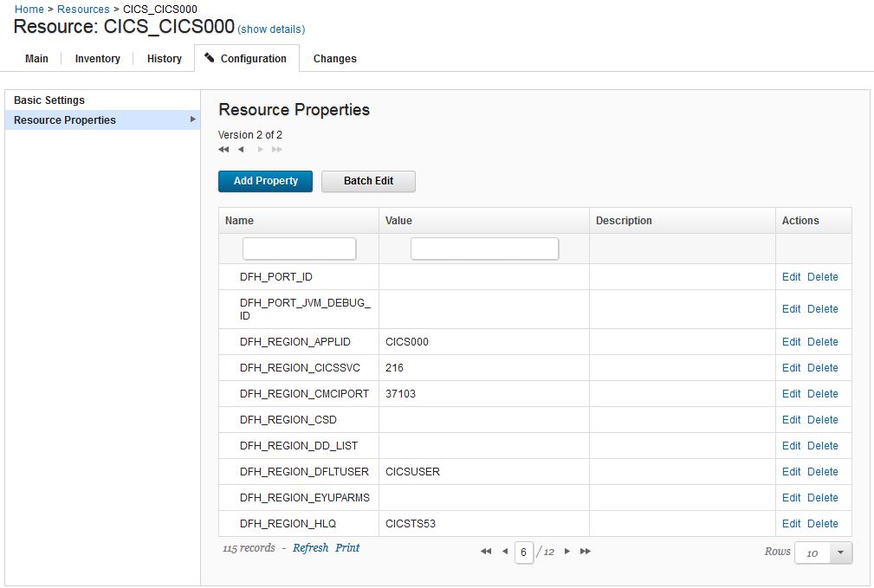Go to next page of records
Viewport: 874px width, 588px height.
[x=567, y=552]
